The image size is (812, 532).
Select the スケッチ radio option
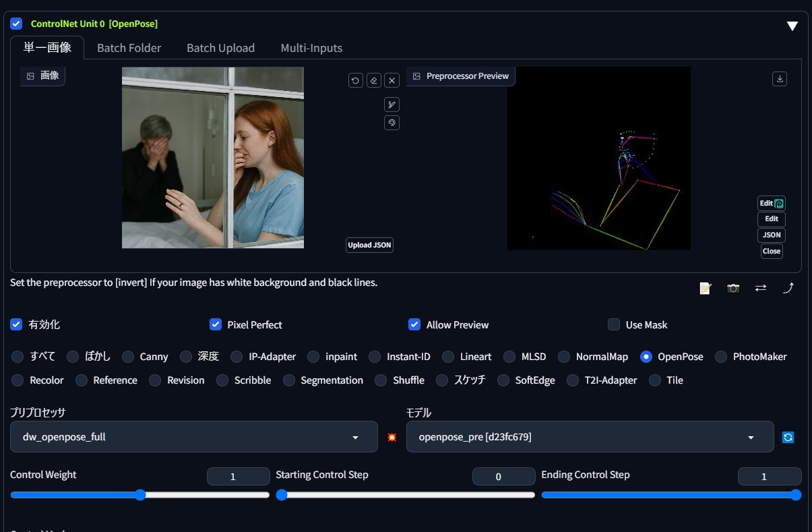coord(442,380)
